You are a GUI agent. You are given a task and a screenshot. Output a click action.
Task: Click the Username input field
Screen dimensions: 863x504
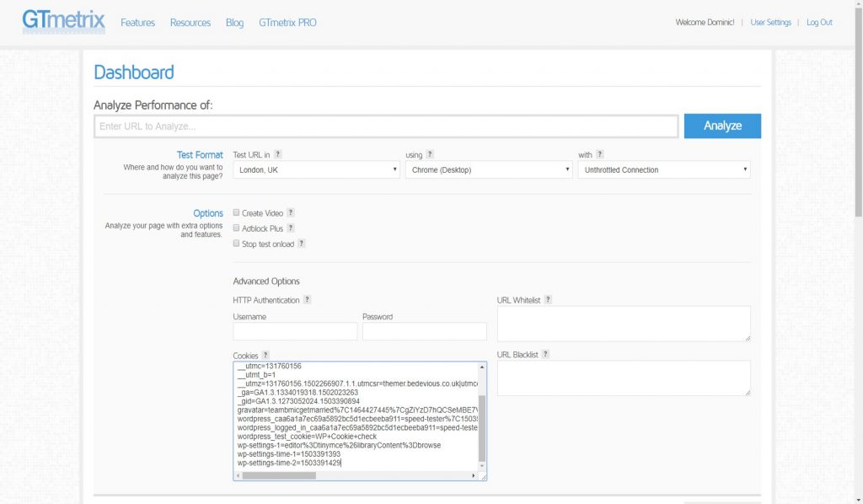[295, 331]
